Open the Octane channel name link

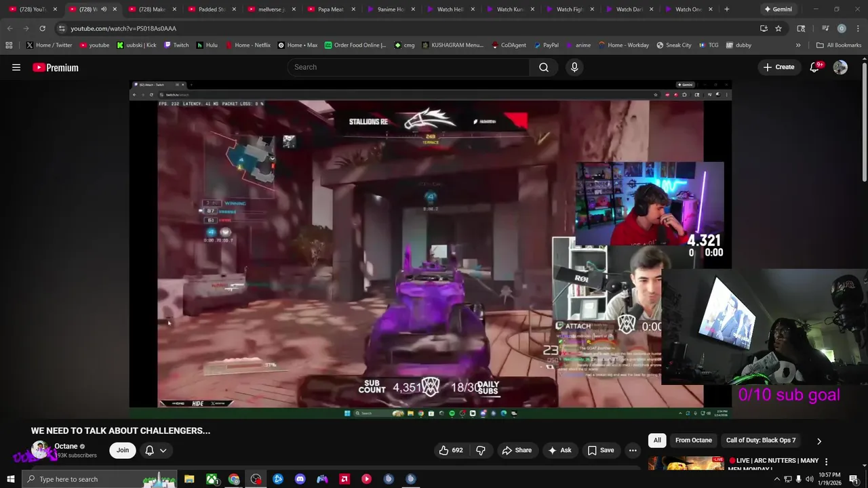click(66, 446)
